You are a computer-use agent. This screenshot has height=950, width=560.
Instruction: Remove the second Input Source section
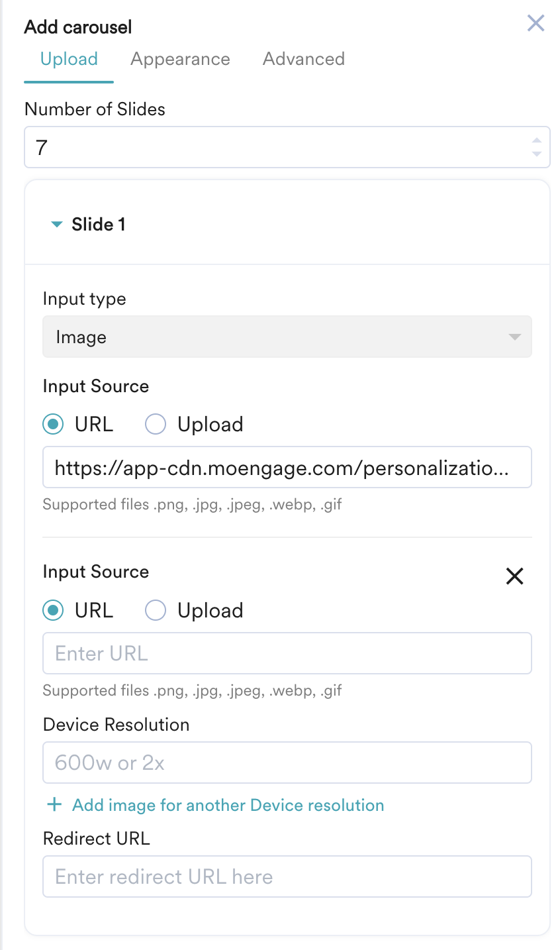[514, 576]
